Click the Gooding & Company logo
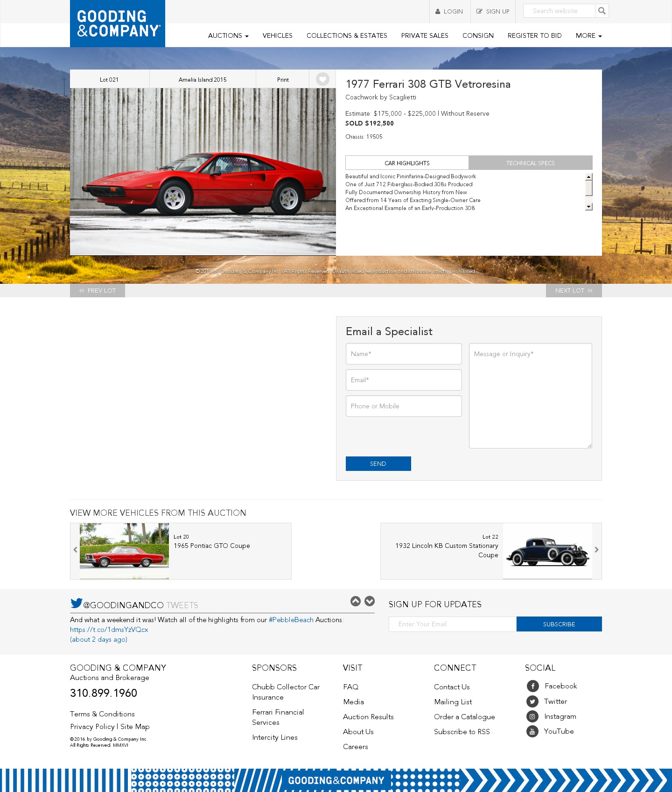This screenshot has width=672, height=792. coord(118,23)
